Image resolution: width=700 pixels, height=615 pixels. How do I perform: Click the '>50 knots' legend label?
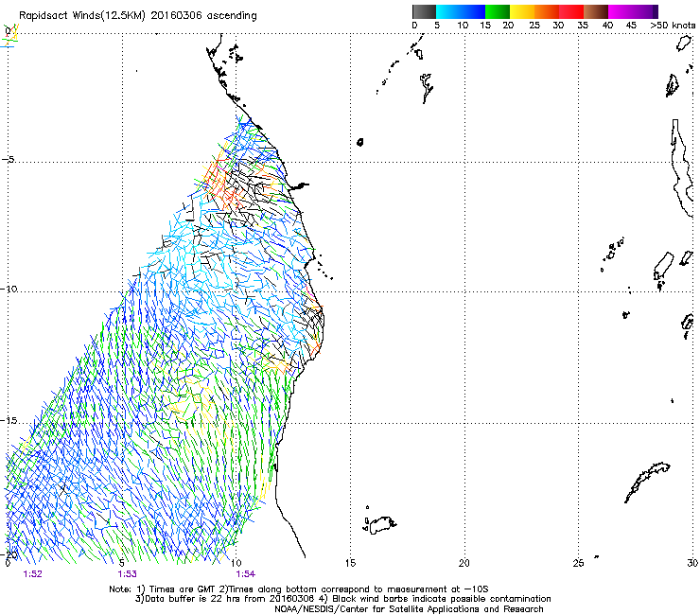(x=673, y=26)
